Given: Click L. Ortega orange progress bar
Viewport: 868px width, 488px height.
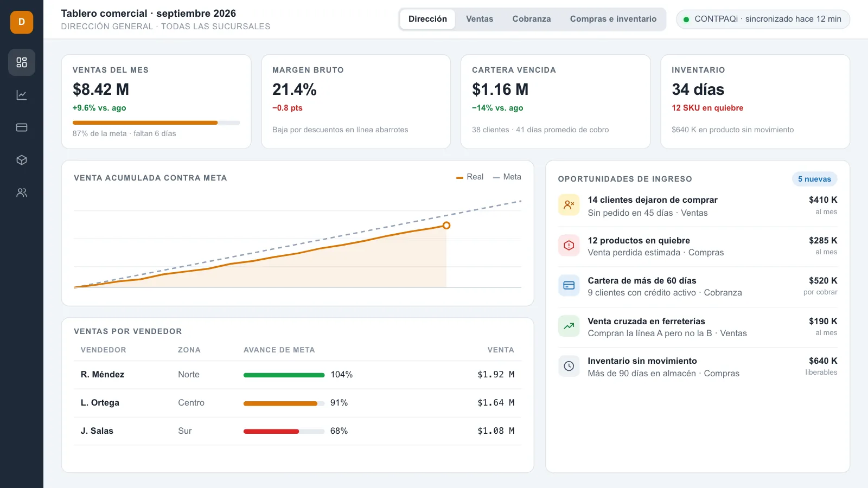Looking at the screenshot, I should point(284,403).
